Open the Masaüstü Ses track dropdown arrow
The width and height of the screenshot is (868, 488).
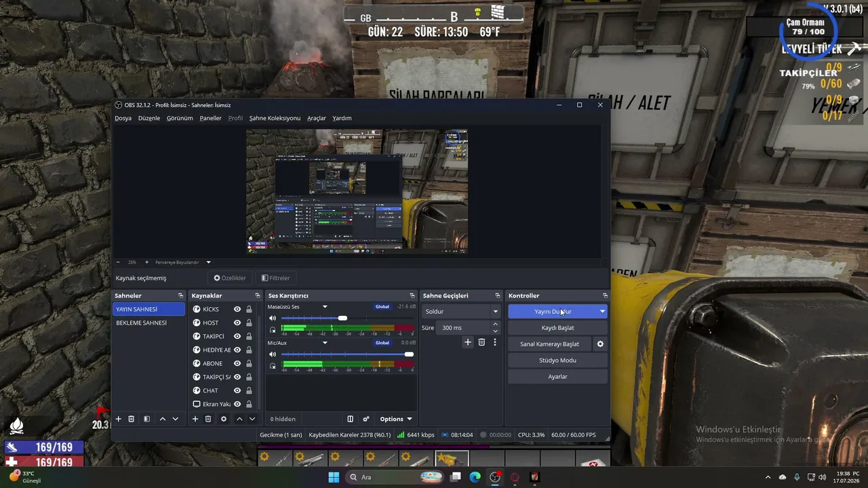[x=325, y=307]
